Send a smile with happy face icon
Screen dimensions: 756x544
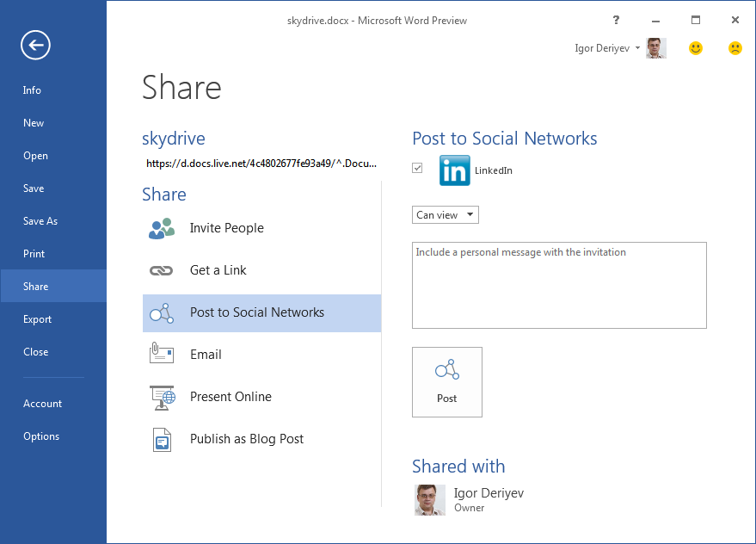pyautogui.click(x=696, y=48)
